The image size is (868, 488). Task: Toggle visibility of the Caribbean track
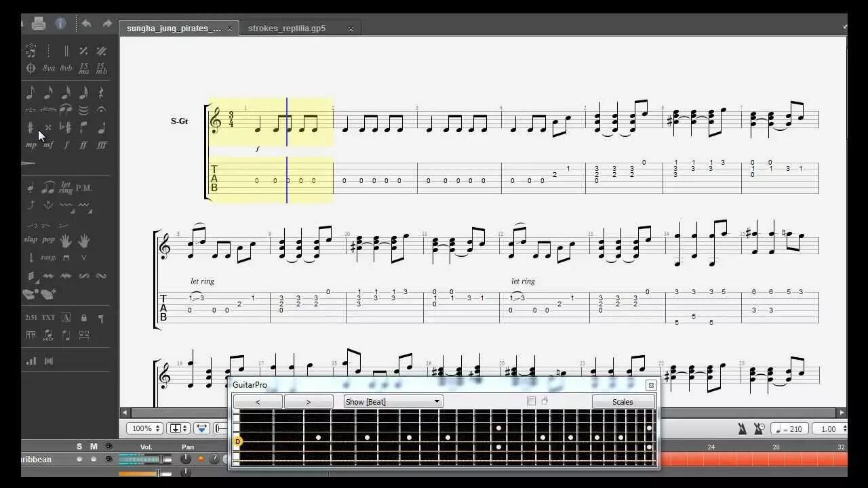click(108, 459)
